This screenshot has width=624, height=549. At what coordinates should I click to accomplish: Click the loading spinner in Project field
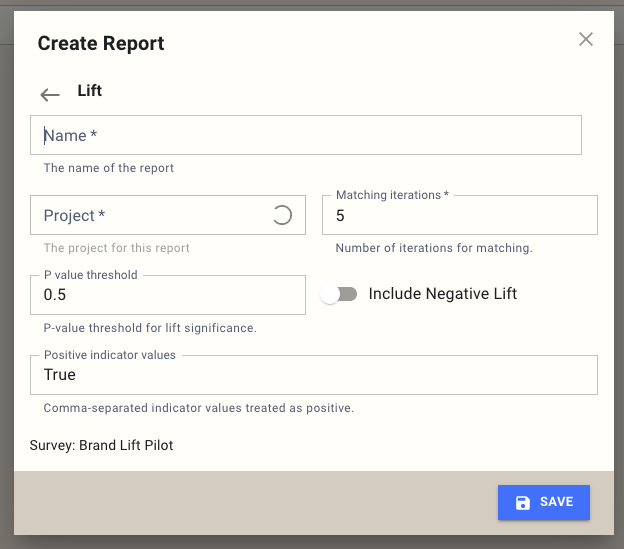(x=282, y=215)
